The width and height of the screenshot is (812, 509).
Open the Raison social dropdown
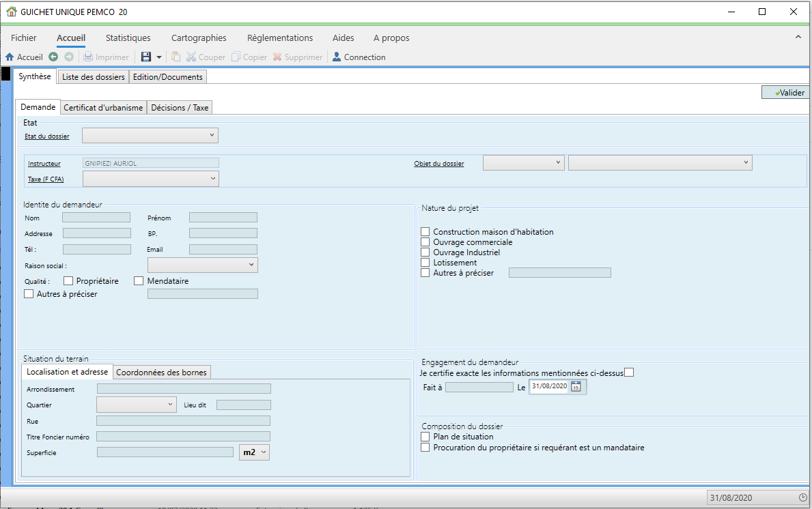point(202,265)
